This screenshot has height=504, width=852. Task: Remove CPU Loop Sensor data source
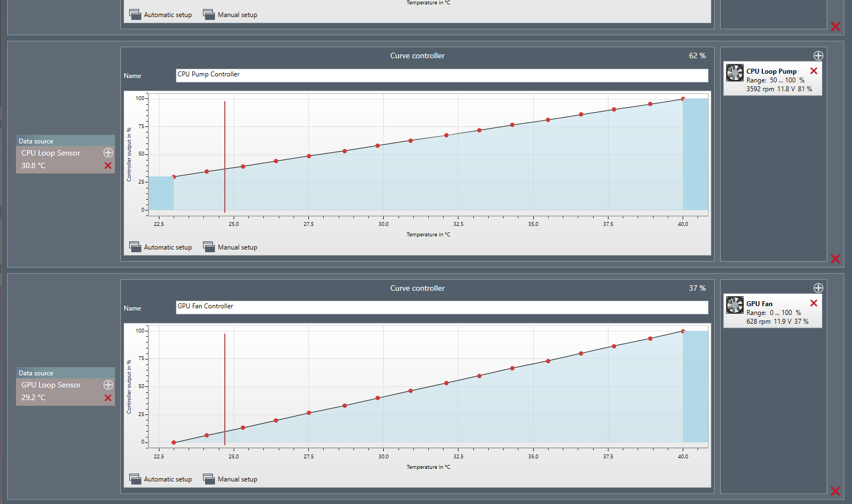tap(108, 165)
